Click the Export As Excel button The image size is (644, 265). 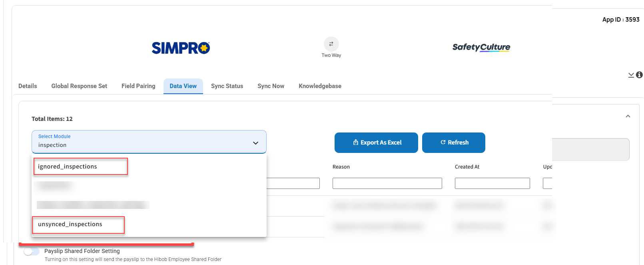376,143
